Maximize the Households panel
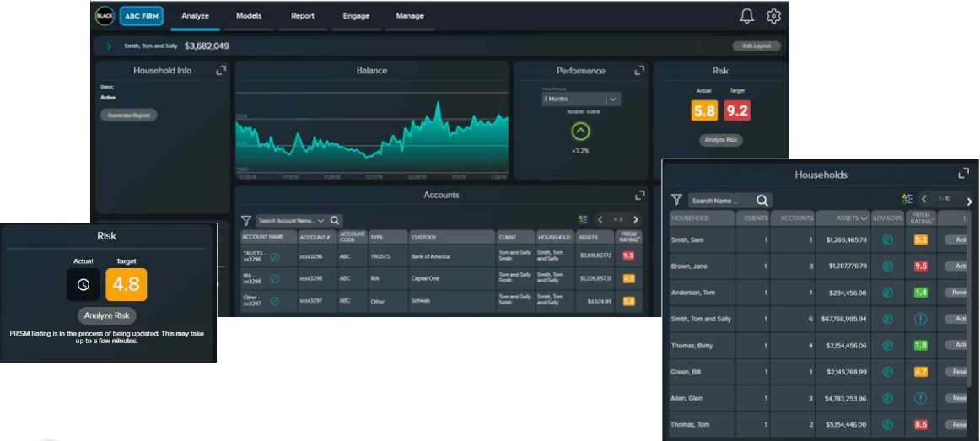The width and height of the screenshot is (980, 441). tap(964, 174)
